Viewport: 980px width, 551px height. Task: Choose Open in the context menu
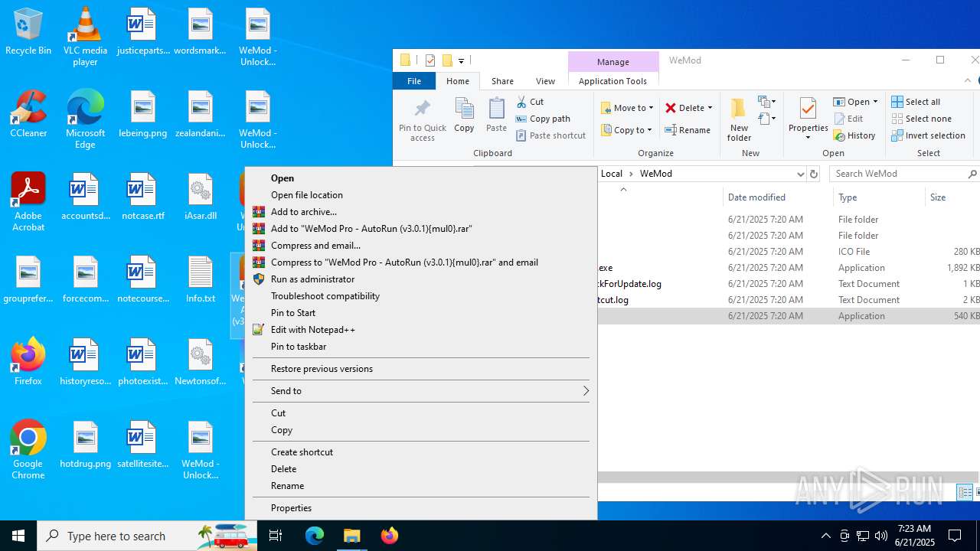(421, 178)
